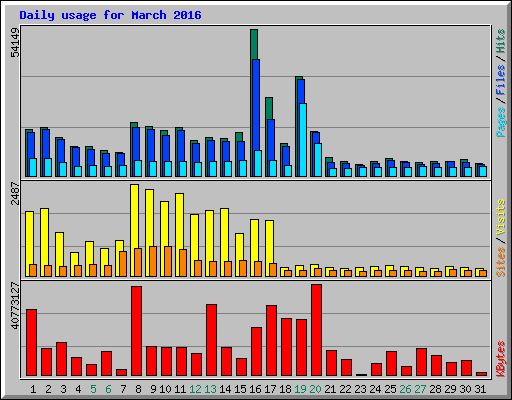This screenshot has height=400, width=512.
Task: Select the yellow Visits bar for day 1
Action: coord(29,237)
